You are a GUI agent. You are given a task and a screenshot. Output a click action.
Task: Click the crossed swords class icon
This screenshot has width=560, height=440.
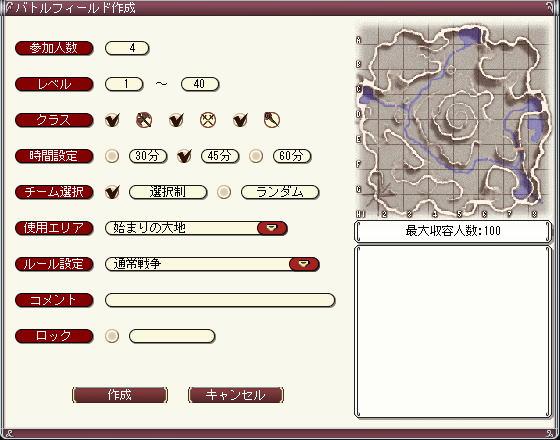tap(208, 120)
